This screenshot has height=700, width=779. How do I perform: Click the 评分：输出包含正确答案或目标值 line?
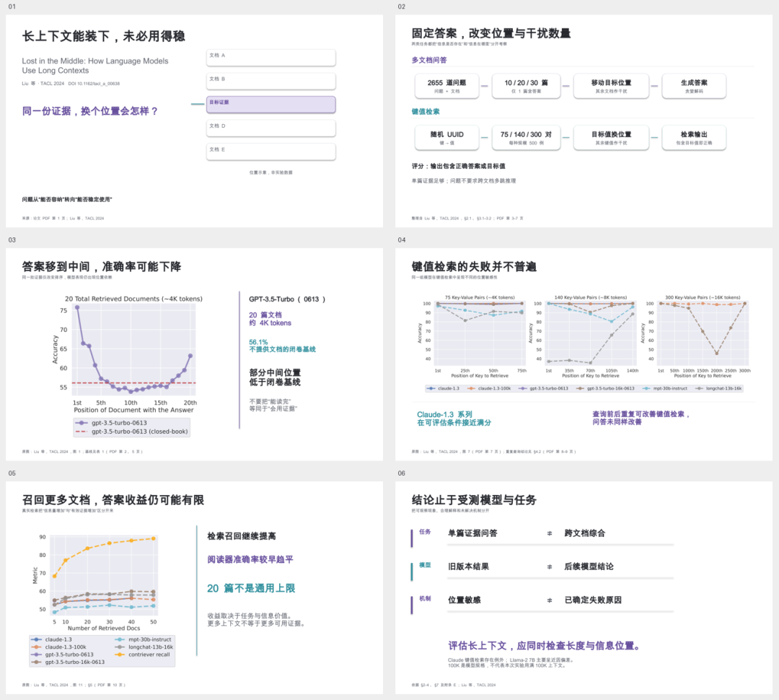tap(458, 166)
